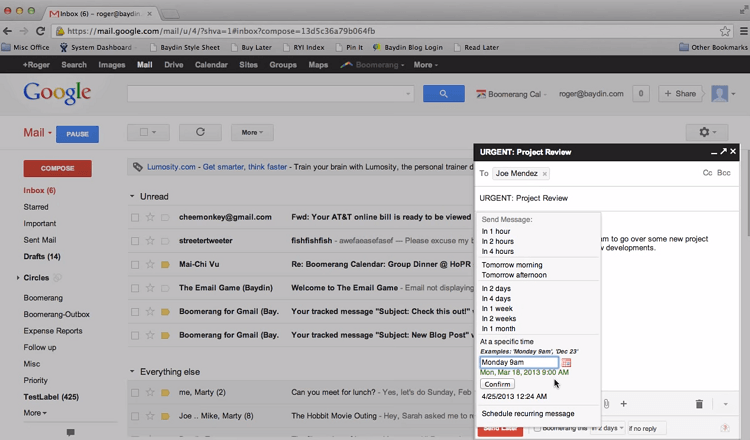Open the Lumosity.com ad link

click(x=171, y=167)
